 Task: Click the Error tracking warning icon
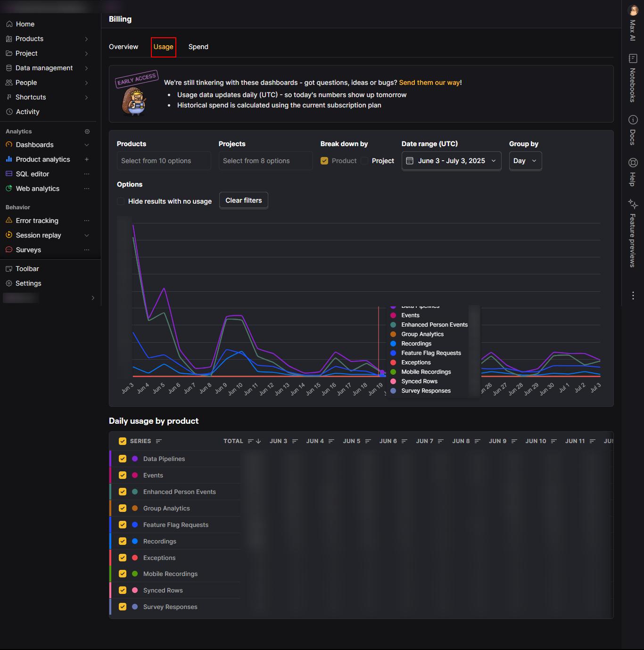[x=9, y=221]
